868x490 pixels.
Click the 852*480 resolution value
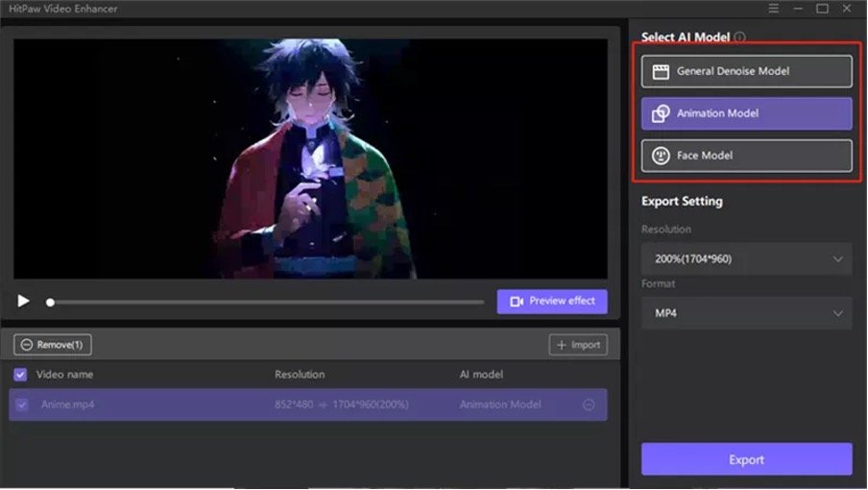(294, 404)
